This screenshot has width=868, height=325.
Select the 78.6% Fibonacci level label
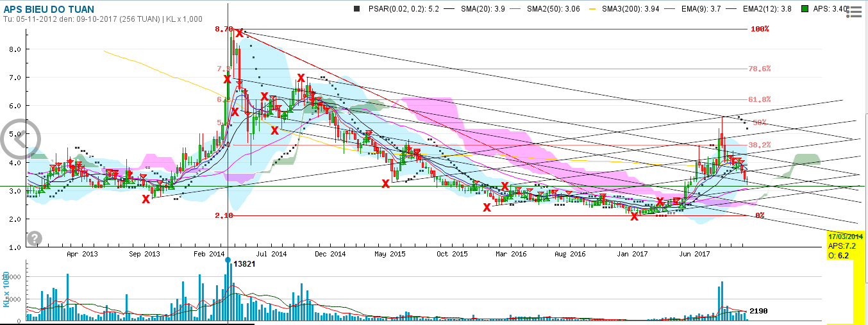point(760,69)
